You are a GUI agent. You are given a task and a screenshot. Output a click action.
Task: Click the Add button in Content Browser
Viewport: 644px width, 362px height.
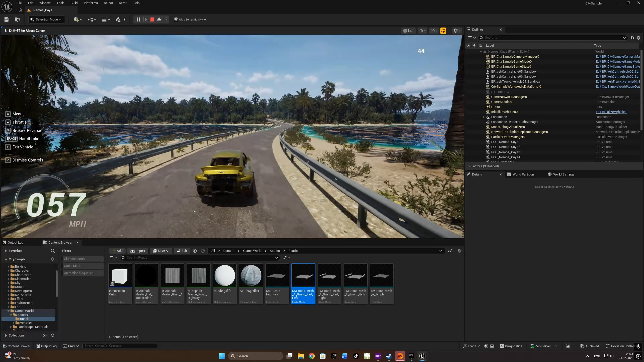[x=117, y=251]
